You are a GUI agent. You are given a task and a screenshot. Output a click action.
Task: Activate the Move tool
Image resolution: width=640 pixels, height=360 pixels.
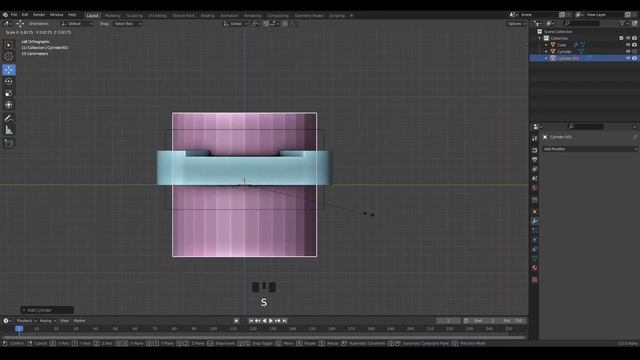[9, 69]
